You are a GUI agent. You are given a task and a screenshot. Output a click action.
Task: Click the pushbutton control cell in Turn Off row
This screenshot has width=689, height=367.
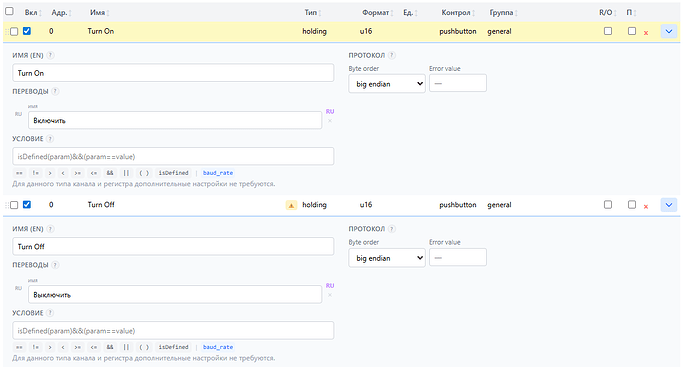pyautogui.click(x=458, y=205)
